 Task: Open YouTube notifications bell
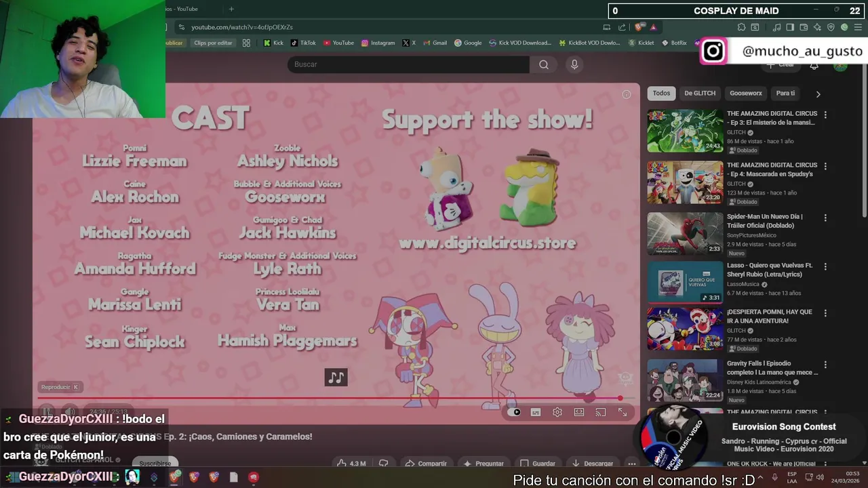click(814, 65)
